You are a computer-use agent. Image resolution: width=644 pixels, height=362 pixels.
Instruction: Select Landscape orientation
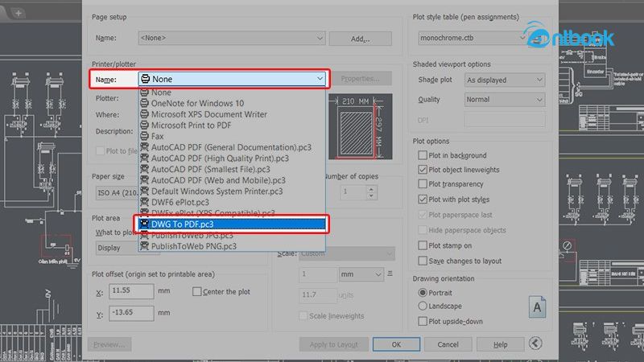[x=422, y=306]
